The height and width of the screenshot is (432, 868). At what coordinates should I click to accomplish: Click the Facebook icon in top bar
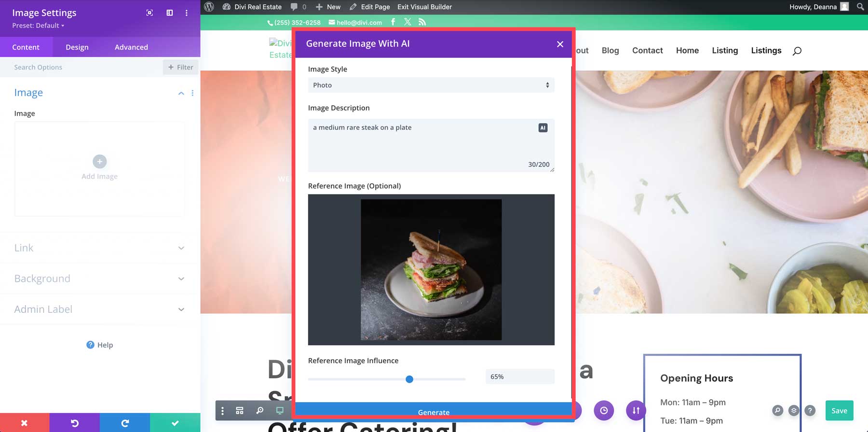coord(393,22)
